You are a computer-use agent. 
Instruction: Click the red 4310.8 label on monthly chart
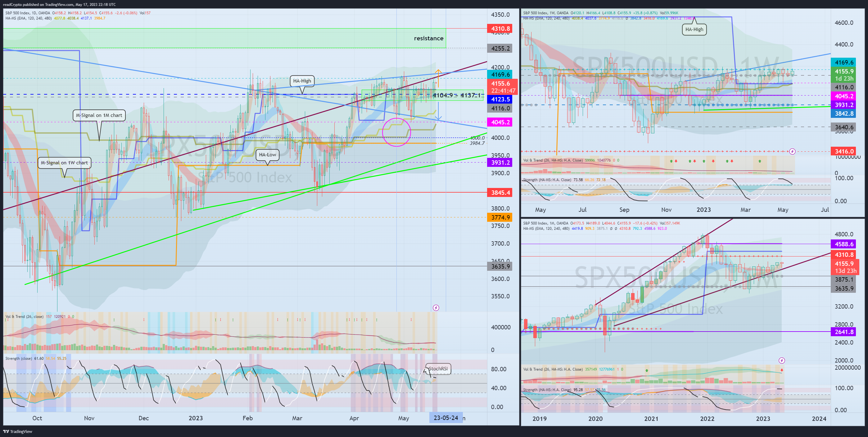click(844, 255)
